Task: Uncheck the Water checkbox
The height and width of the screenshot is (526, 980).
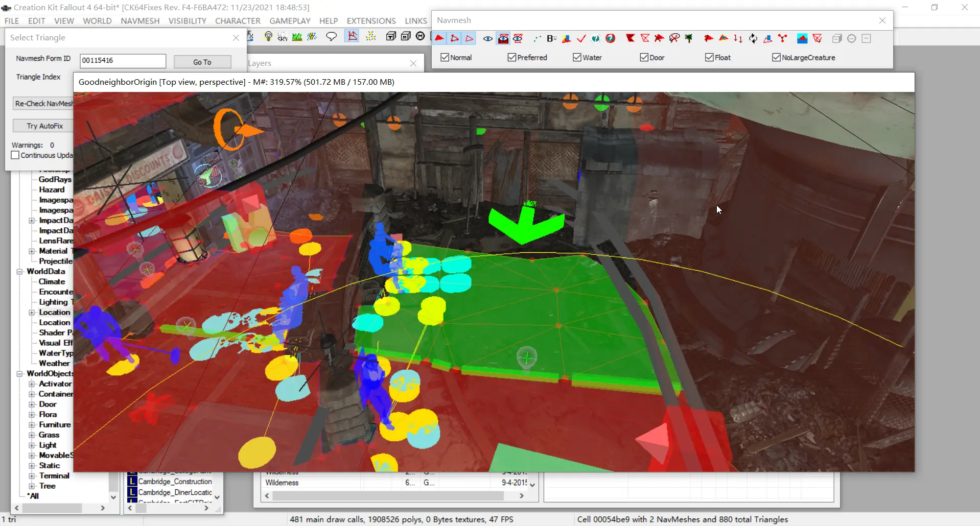Action: [577, 57]
